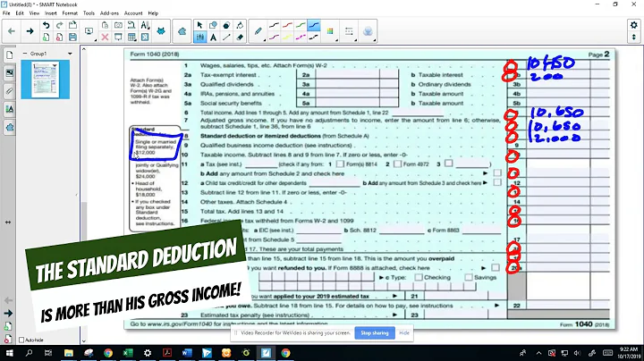Check the Schedule 3 box on line 12b
This screenshot has width=644, height=361.
tap(497, 182)
